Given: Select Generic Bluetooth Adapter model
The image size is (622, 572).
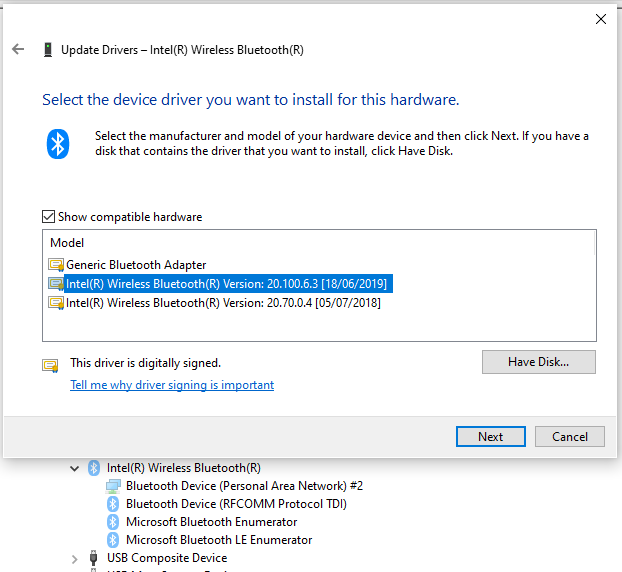Looking at the screenshot, I should coord(136,265).
